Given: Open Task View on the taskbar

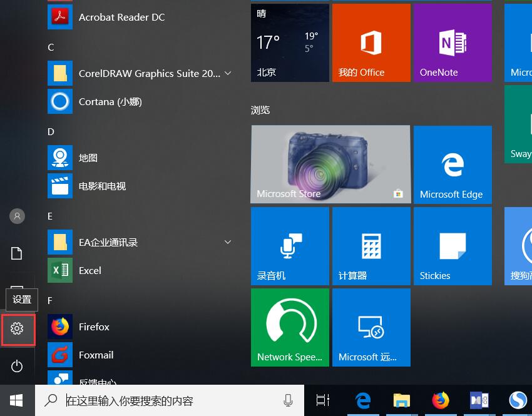Looking at the screenshot, I should [323, 400].
